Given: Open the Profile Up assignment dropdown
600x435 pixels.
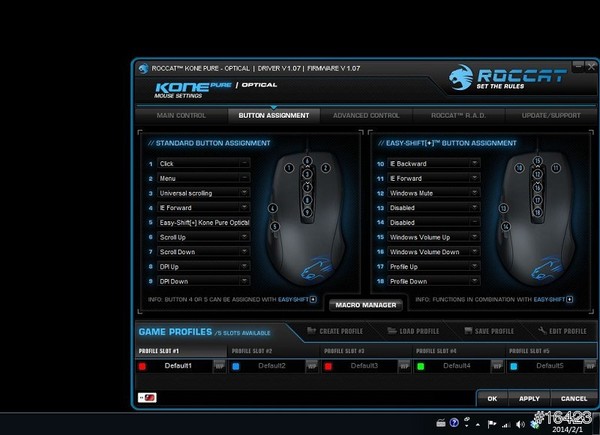Looking at the screenshot, I should [x=434, y=267].
